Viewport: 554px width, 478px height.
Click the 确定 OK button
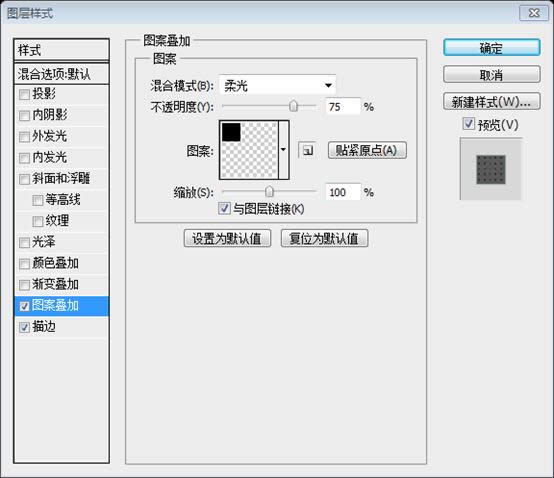[491, 48]
